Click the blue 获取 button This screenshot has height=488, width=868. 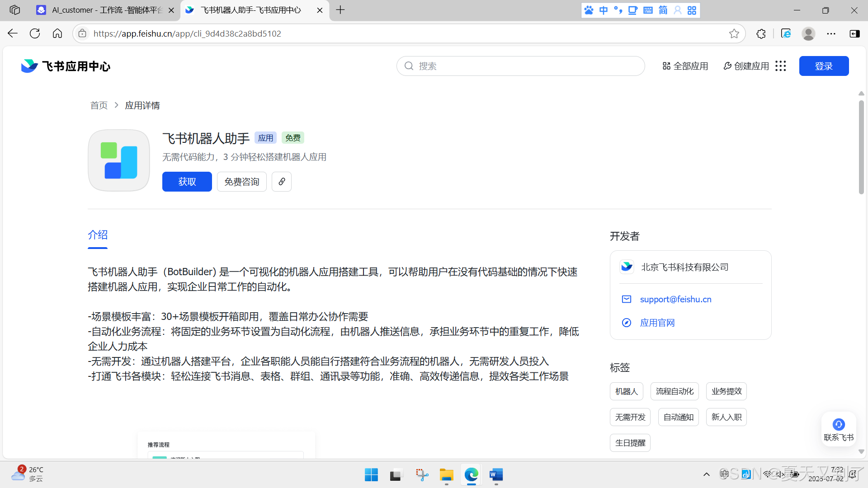coord(187,182)
